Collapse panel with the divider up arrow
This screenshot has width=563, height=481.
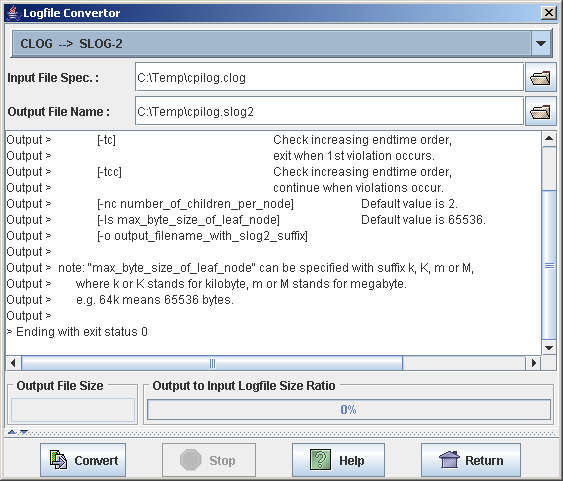pos(12,432)
